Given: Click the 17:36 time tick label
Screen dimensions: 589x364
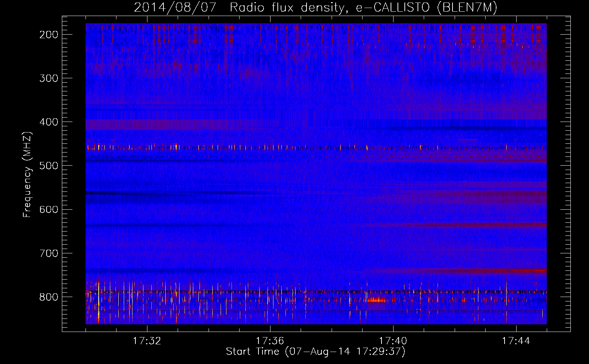Looking at the screenshot, I should 270,341.
